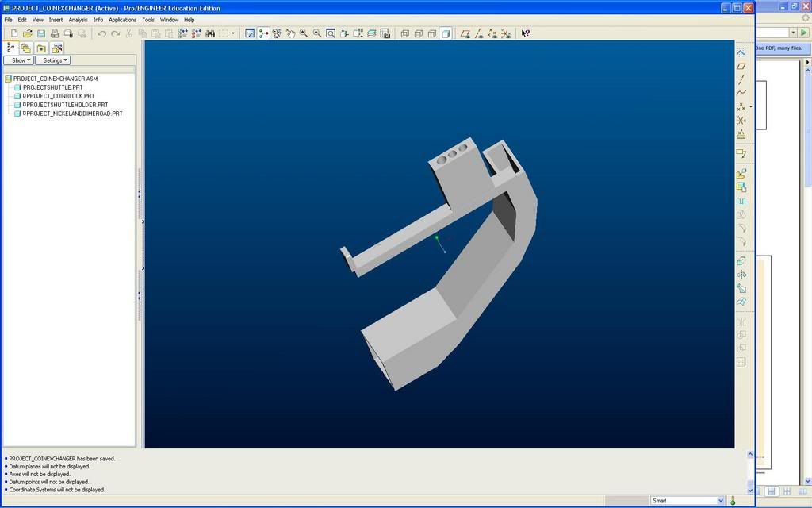
Task: Select PROJECTSHUTTLE.PRT in model tree
Action: click(x=53, y=87)
